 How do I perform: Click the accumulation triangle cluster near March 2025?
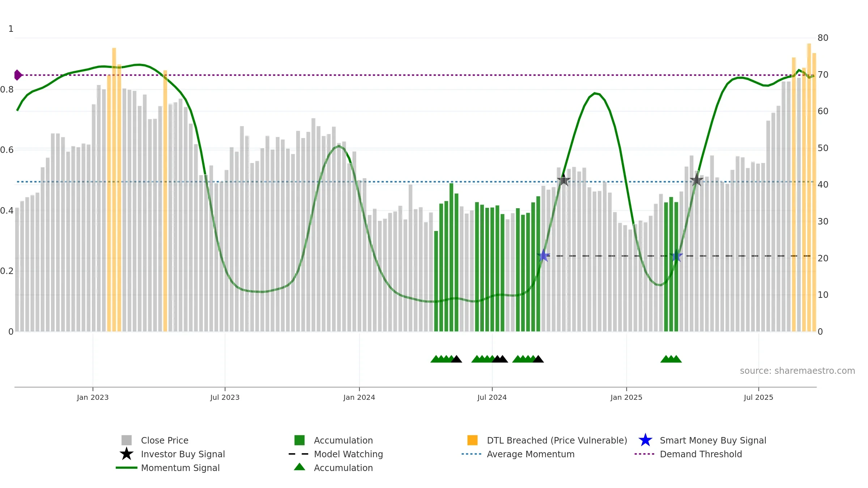[x=671, y=359]
